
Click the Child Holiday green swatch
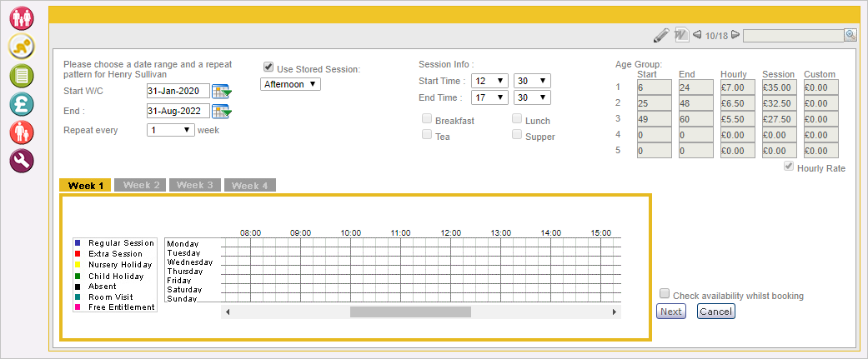tap(78, 276)
